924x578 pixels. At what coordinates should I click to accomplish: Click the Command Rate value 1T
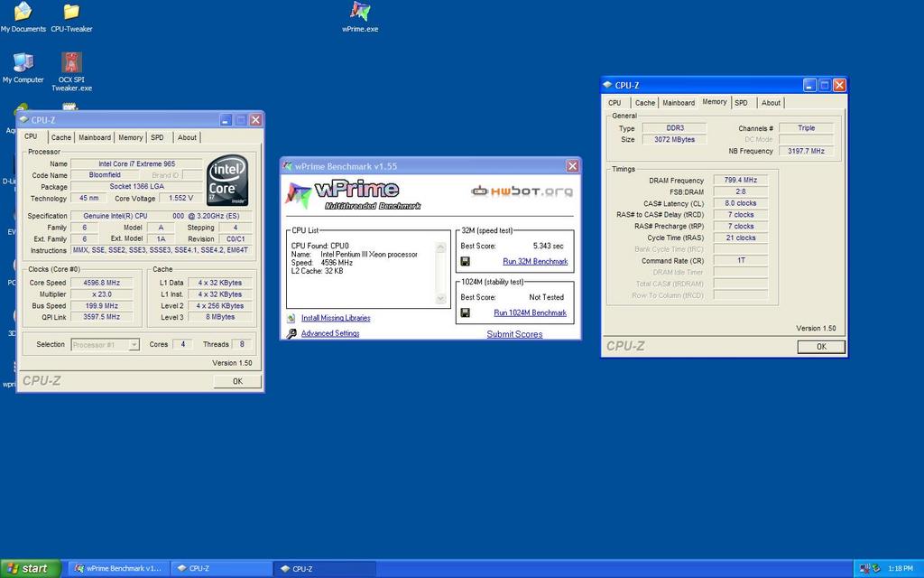click(741, 260)
